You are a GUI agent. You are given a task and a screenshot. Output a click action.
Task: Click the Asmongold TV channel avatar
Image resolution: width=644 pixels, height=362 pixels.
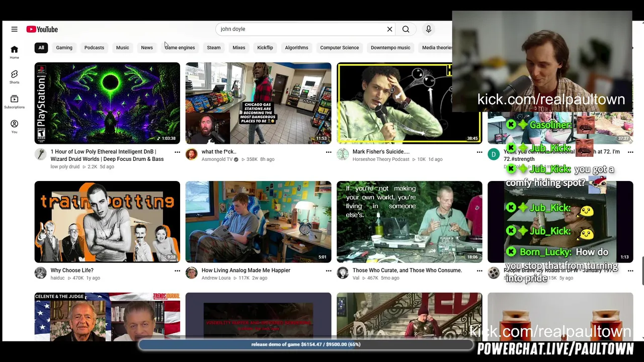tap(191, 154)
